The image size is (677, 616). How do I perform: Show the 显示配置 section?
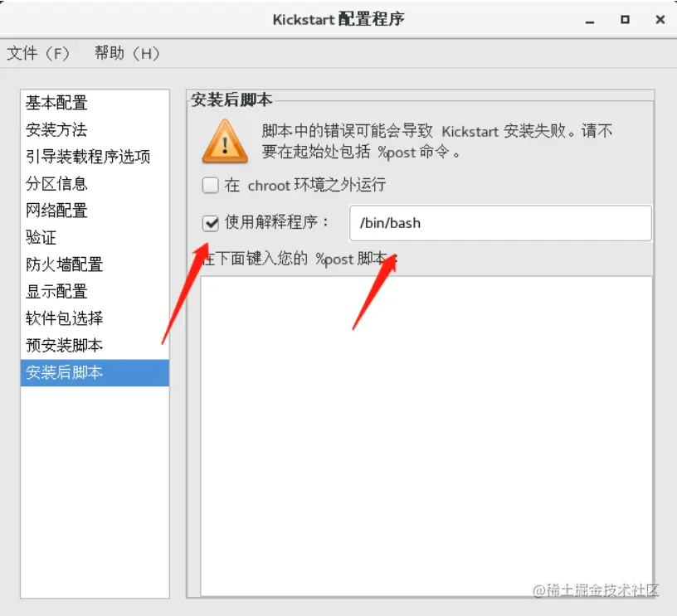coord(95,292)
